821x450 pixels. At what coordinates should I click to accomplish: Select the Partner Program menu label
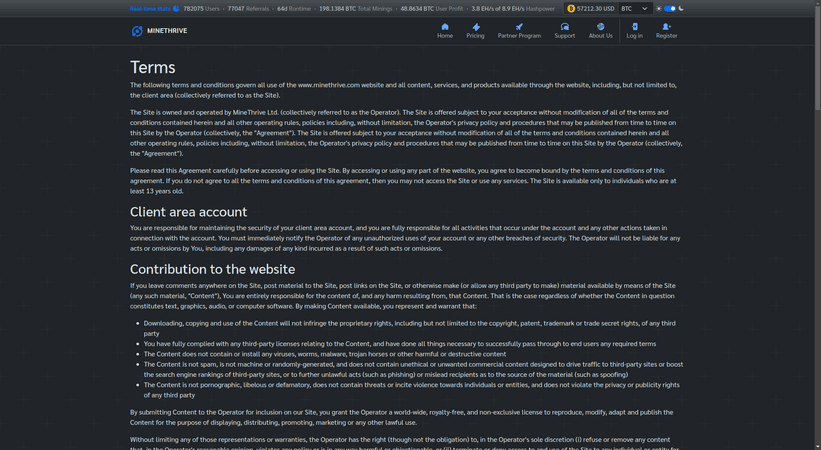(519, 36)
